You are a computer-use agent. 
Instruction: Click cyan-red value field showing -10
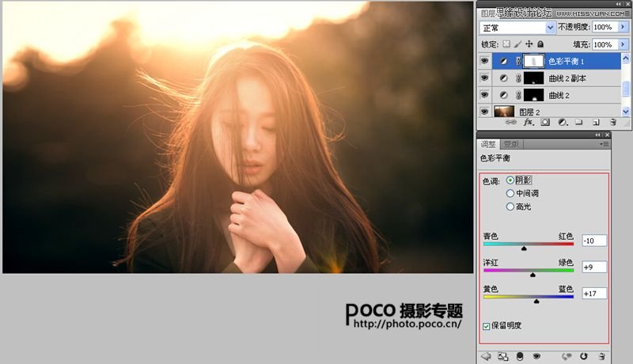(x=594, y=241)
